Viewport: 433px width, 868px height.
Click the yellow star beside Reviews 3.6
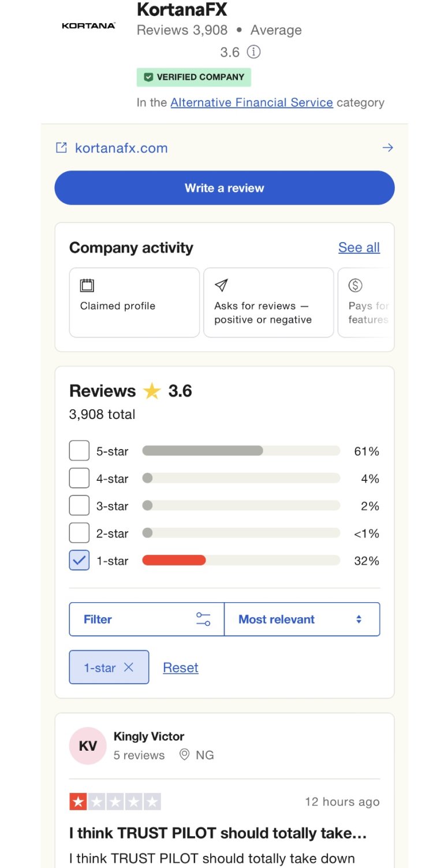pos(152,391)
